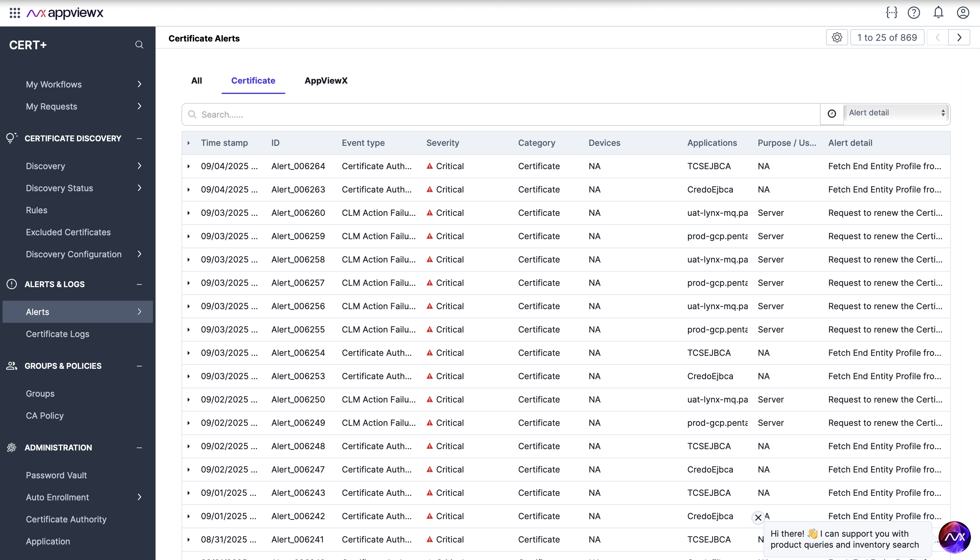This screenshot has width=980, height=560.
Task: Click the alert detail text of Alert_006249
Action: coord(885,423)
